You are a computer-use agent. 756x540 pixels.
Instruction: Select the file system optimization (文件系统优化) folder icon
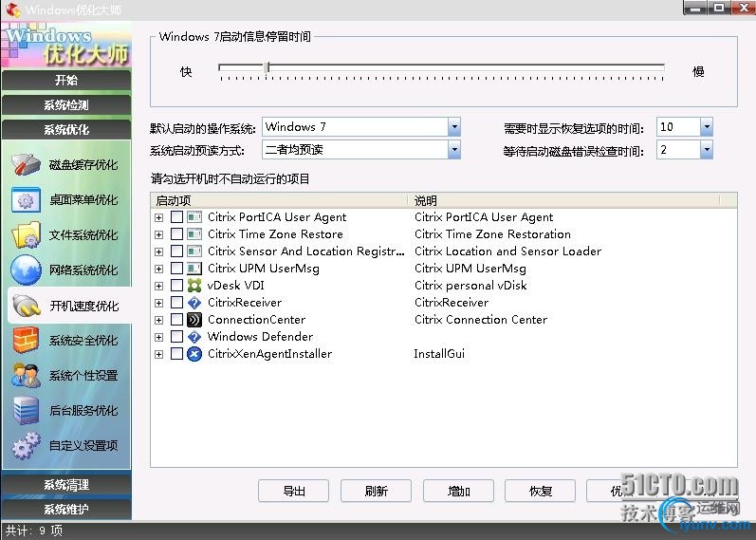[26, 235]
